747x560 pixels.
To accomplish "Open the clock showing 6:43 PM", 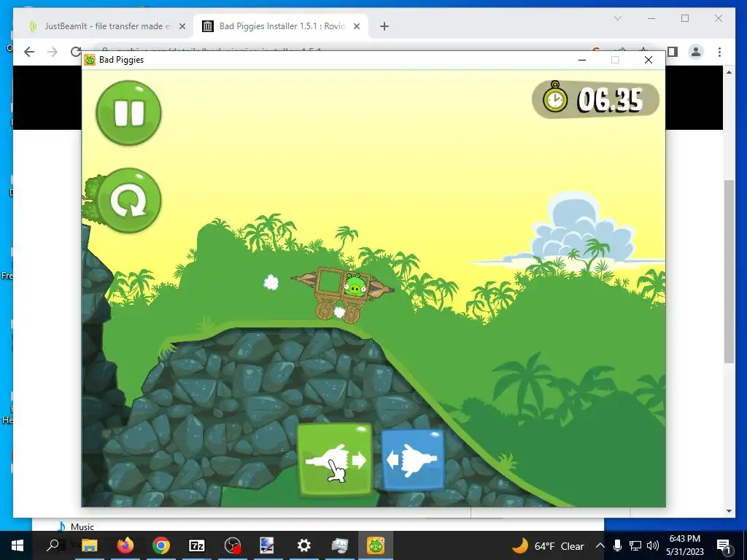I will [684, 545].
